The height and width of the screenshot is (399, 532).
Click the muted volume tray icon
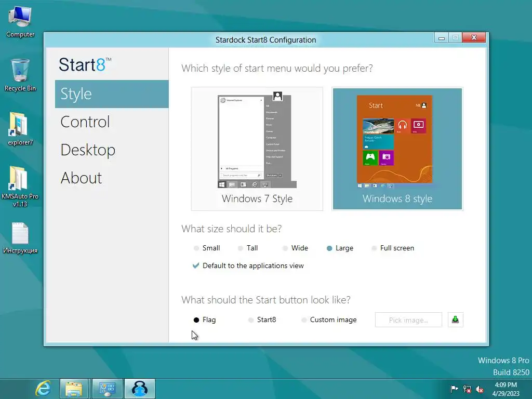point(480,389)
